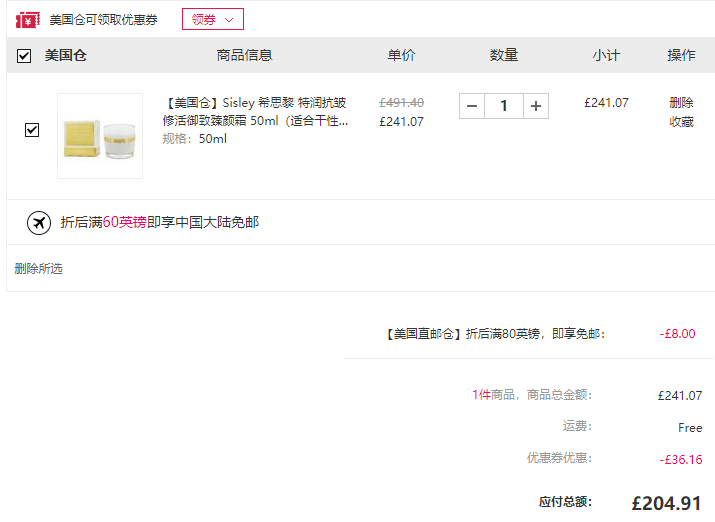The height and width of the screenshot is (522, 715).
Task: Click the 规格: 50ml specification text
Action: tap(195, 139)
